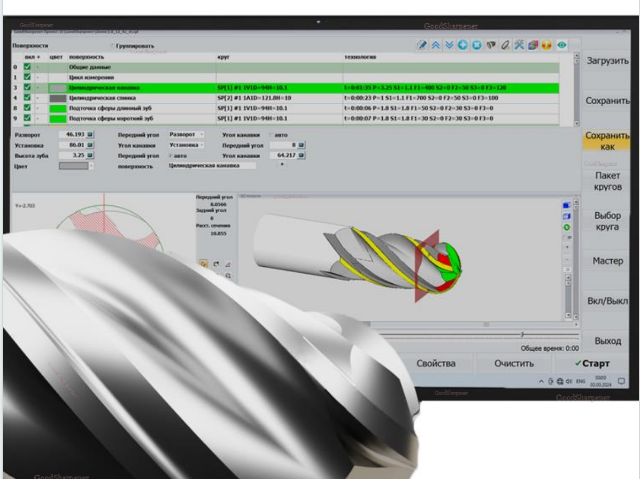The image size is (640, 479).
Task: Click the double up-arrow move icon
Action: (x=436, y=45)
